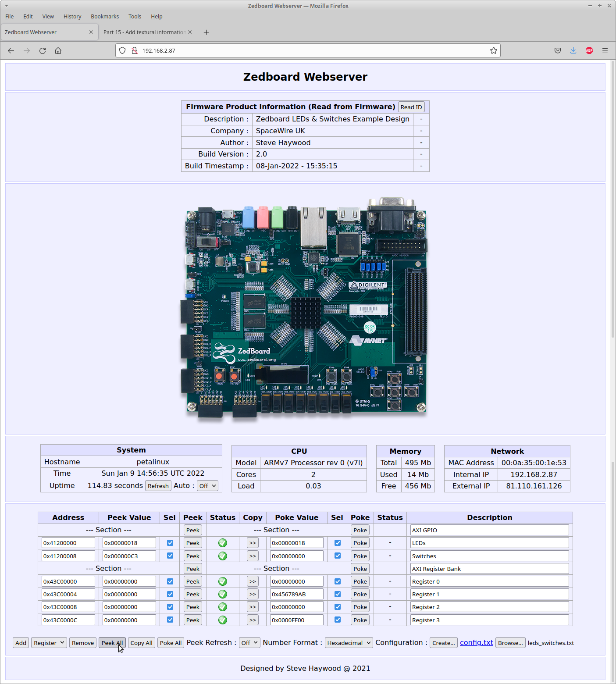Toggle peek Sel checkbox for 0x43C0000C
The image size is (616, 684).
click(x=170, y=620)
